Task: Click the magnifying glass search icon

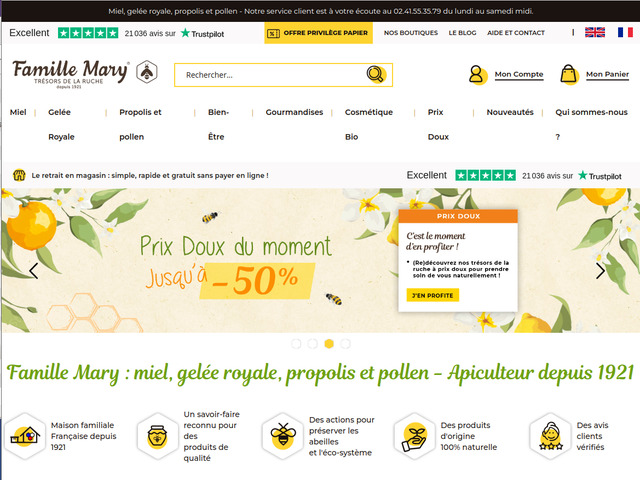Action: (x=375, y=74)
